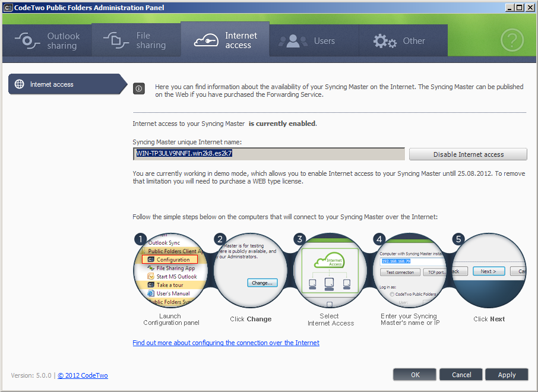Click Disable Internet access button
538x392 pixels.
click(x=469, y=154)
